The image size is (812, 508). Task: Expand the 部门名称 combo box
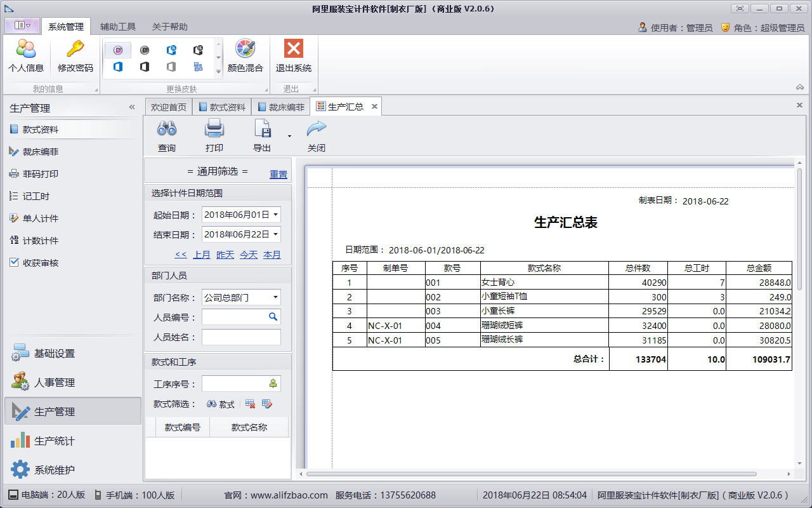[275, 297]
